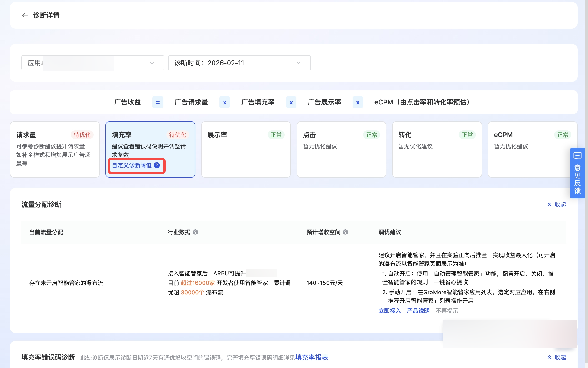Click help icon beside 预计增收空间 header
Image resolution: width=588 pixels, height=368 pixels.
pos(345,232)
